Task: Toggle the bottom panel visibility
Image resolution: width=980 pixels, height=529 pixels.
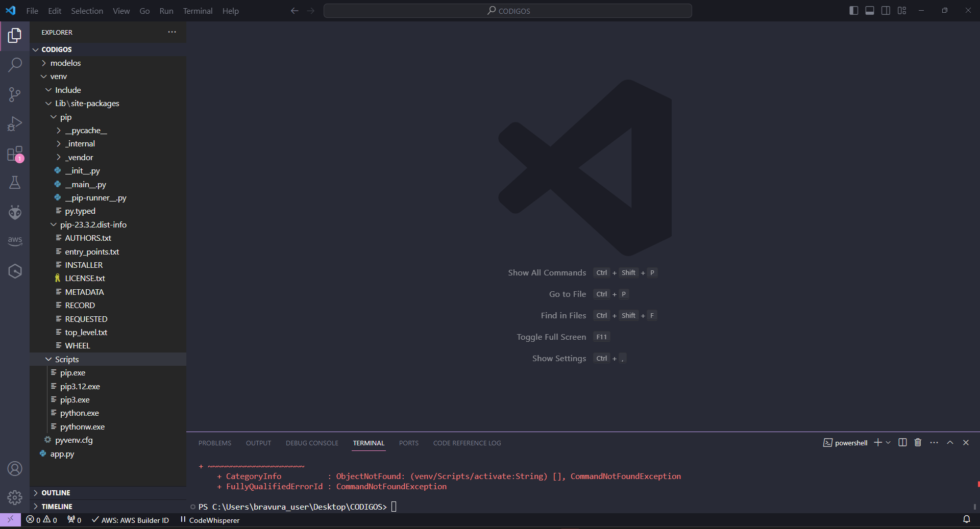Action: tap(870, 11)
